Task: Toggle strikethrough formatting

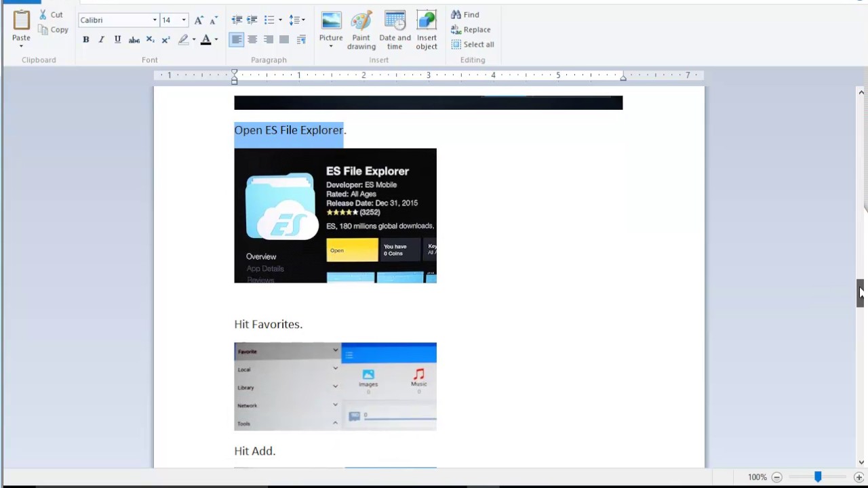Action: [134, 40]
